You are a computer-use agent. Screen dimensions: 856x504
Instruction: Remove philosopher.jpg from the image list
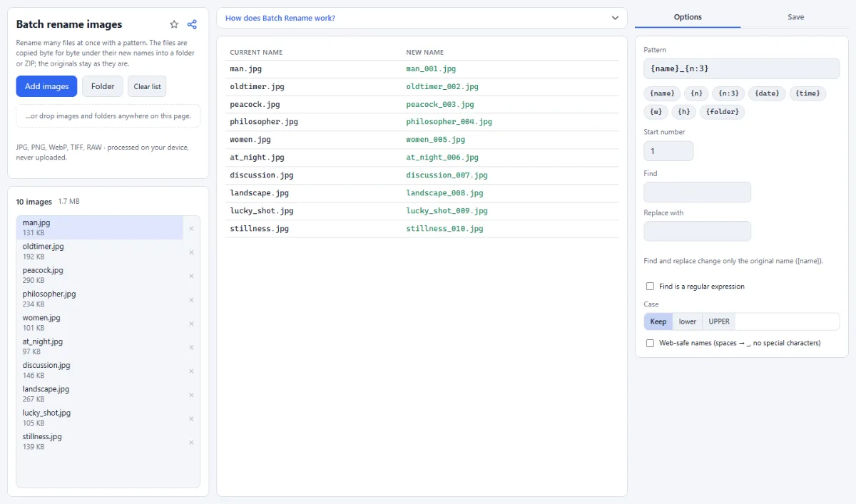click(191, 300)
